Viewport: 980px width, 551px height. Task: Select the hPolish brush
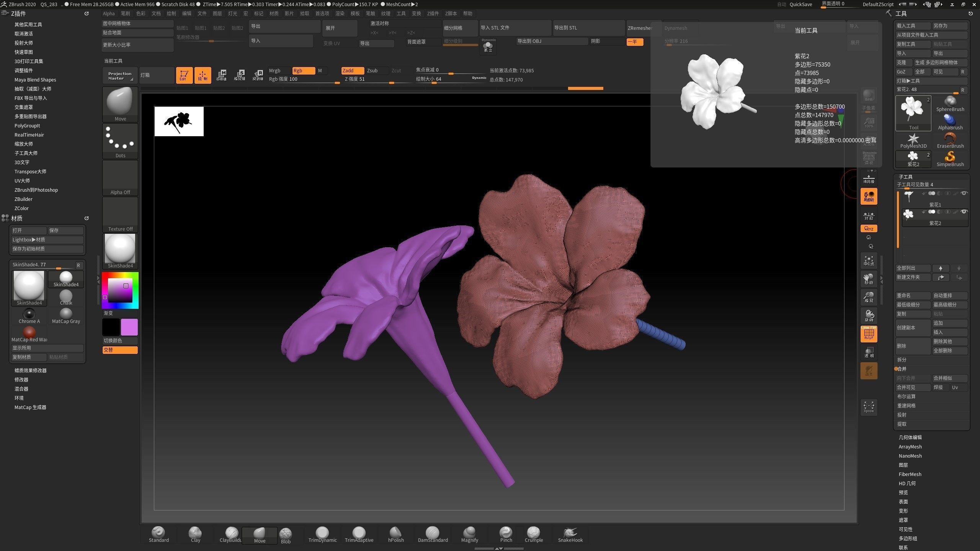coord(396,535)
